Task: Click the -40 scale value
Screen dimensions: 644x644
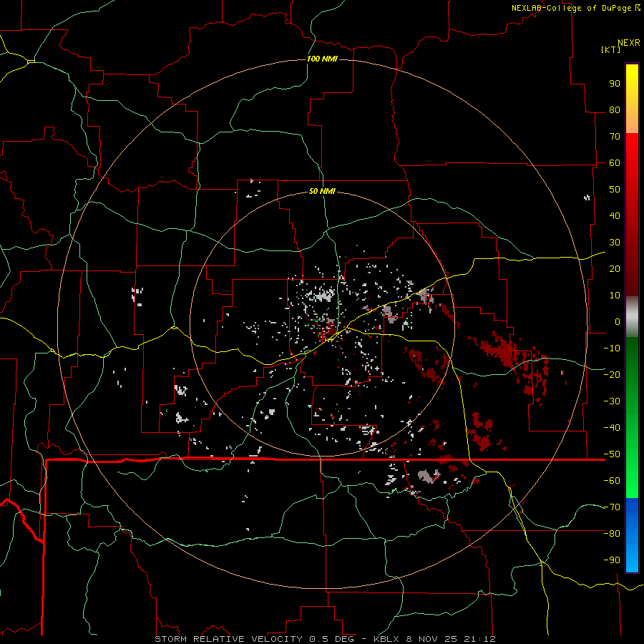Action: (x=612, y=428)
